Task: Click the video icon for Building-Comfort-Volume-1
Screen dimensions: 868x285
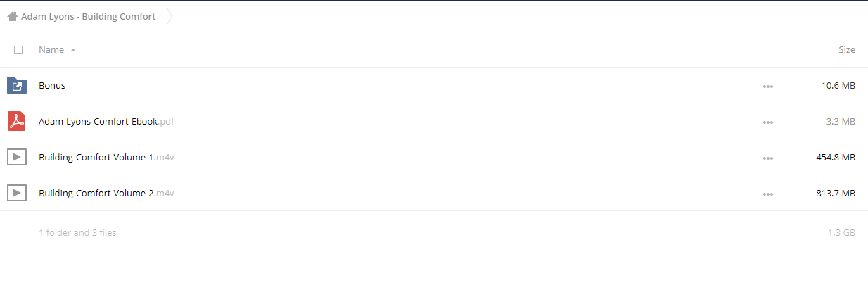Action: (x=17, y=157)
